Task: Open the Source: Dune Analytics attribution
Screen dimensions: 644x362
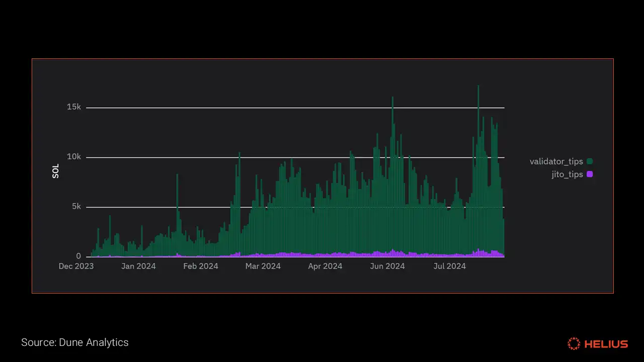Action: pos(75,342)
